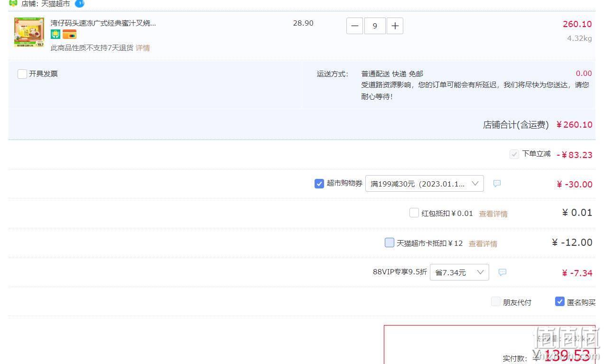Toggle the 下单立减 checkbox
The image size is (604, 364).
[514, 154]
